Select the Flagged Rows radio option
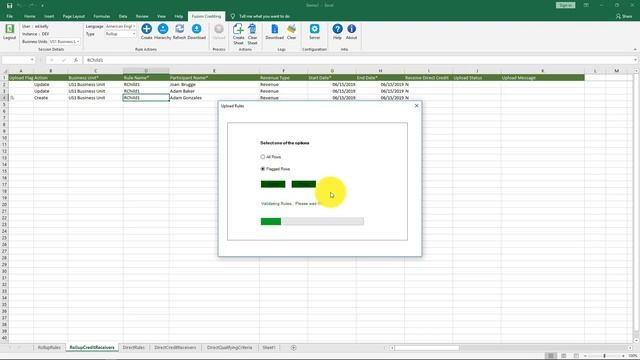This screenshot has width=640, height=360. (262, 169)
